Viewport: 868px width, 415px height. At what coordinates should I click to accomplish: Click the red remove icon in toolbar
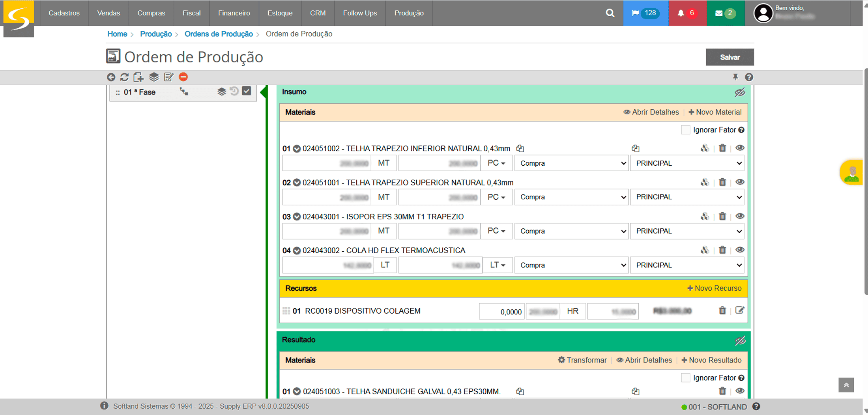pyautogui.click(x=183, y=77)
